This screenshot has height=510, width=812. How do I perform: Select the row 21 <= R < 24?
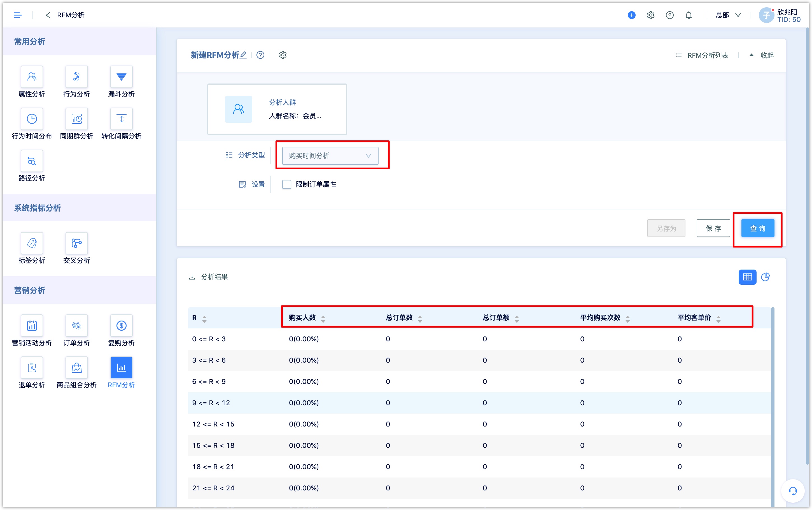point(479,488)
